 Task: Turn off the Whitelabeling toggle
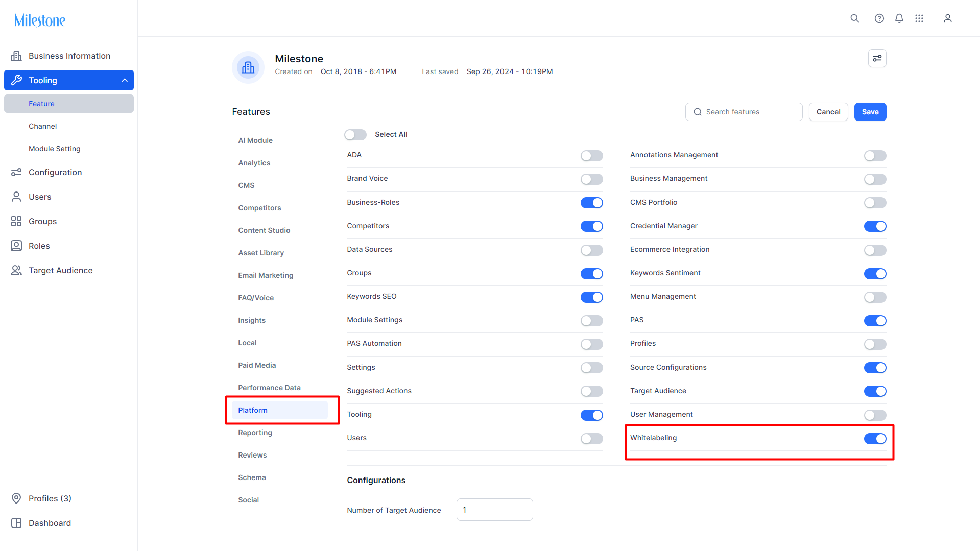[x=875, y=438]
